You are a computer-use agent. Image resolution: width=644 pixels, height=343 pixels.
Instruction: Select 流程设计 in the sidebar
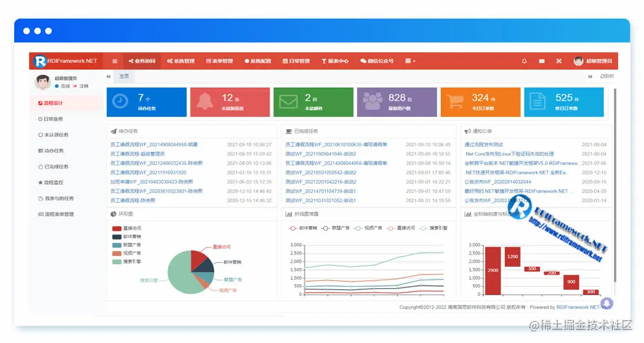click(x=66, y=103)
